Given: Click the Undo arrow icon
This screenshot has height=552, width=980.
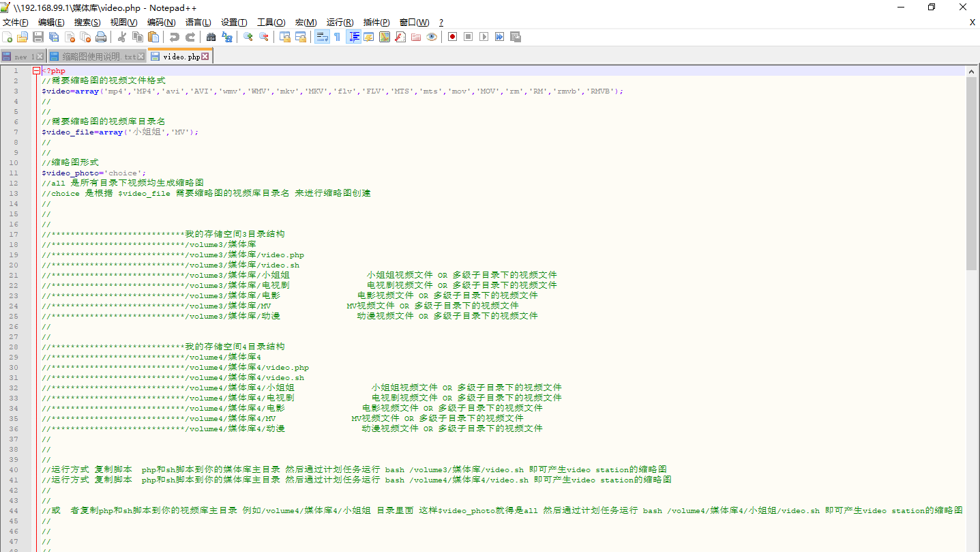Looking at the screenshot, I should [175, 37].
